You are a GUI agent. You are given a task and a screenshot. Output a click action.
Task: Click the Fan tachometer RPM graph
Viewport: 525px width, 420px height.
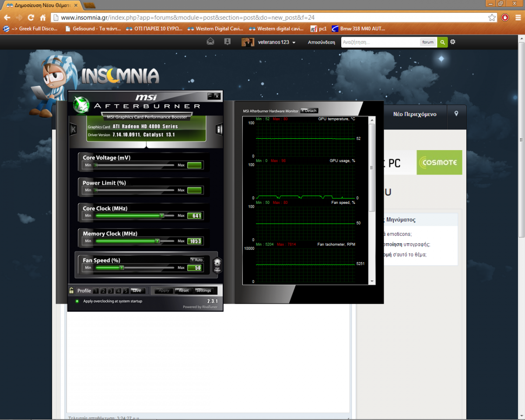(x=305, y=265)
